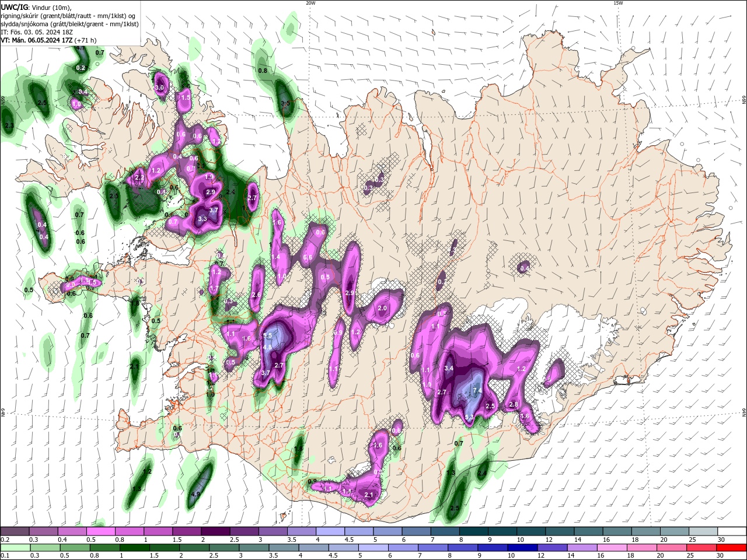
Task: Click the 2.8 precipitation value on the map
Action: tap(514, 404)
